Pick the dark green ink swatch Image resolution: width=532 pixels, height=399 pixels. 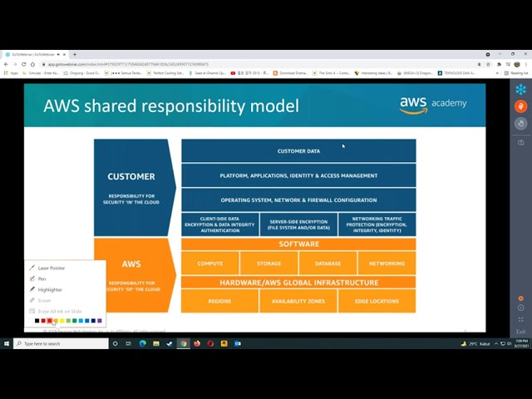click(74, 321)
